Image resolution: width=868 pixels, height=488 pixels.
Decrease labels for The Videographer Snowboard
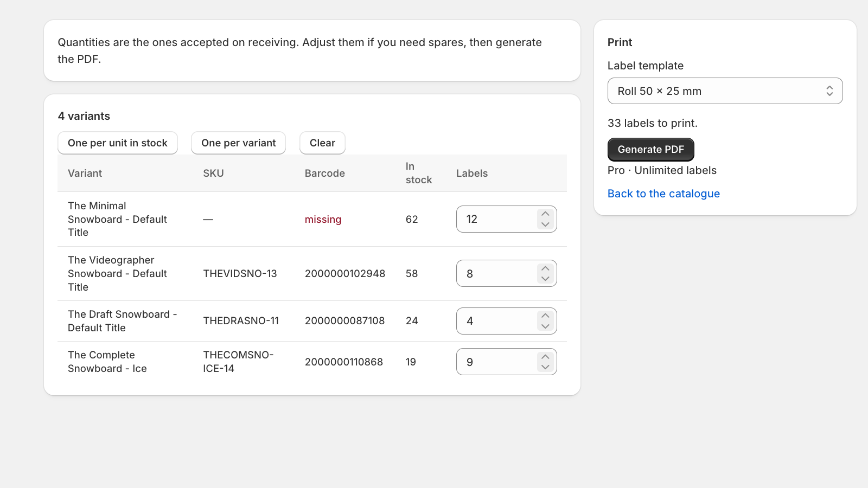click(x=545, y=279)
